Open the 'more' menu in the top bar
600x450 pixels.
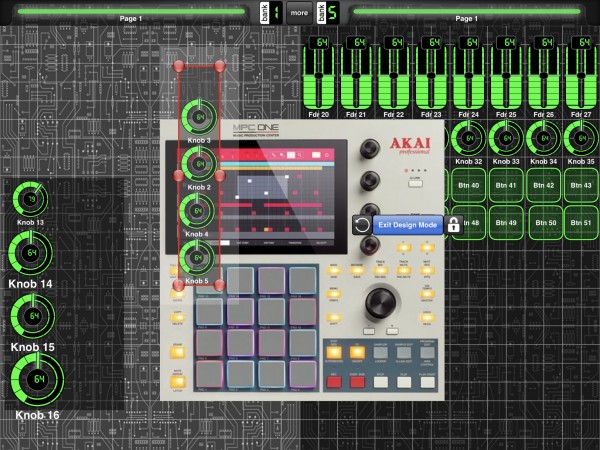pos(299,13)
